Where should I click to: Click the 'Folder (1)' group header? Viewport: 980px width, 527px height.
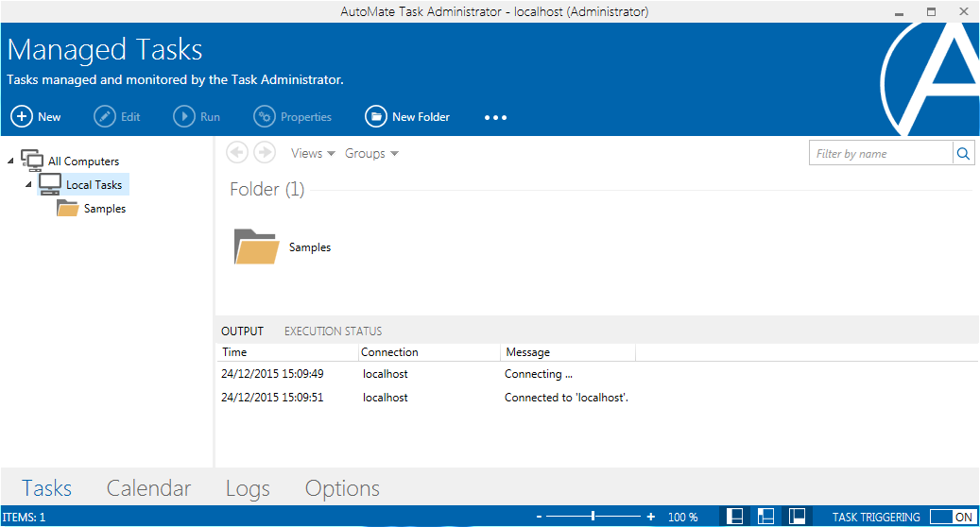click(x=266, y=189)
